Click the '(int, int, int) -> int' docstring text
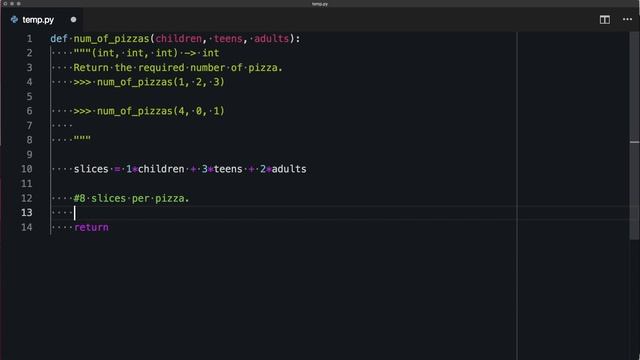 156,53
